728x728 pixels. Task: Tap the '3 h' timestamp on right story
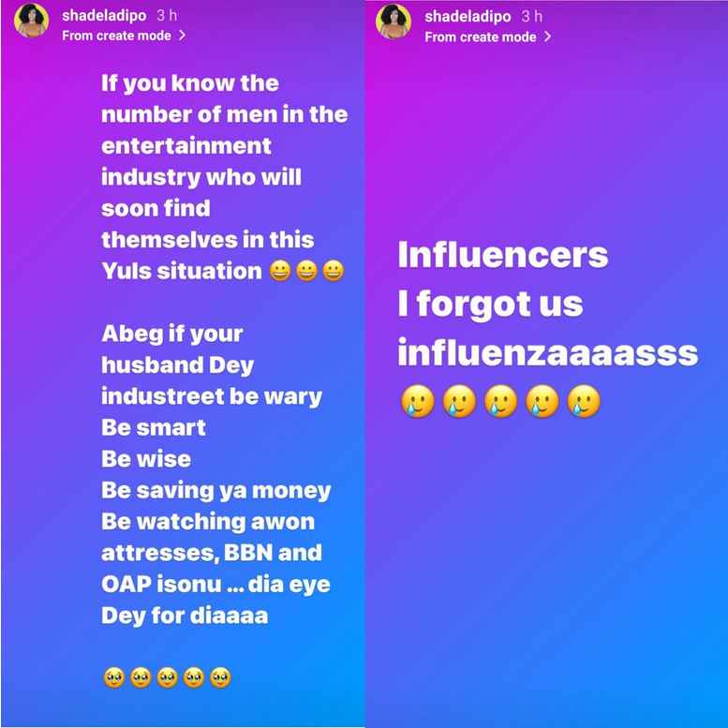coord(531,16)
